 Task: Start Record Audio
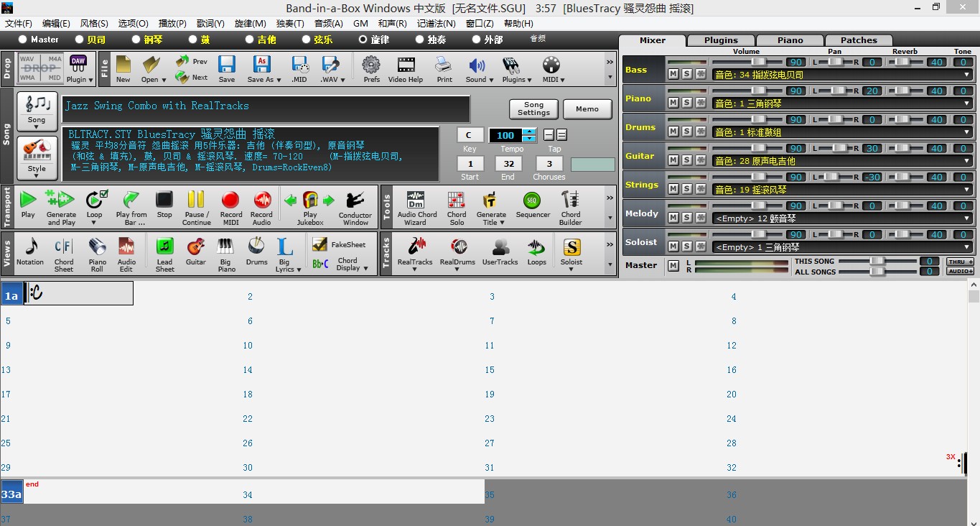point(261,207)
